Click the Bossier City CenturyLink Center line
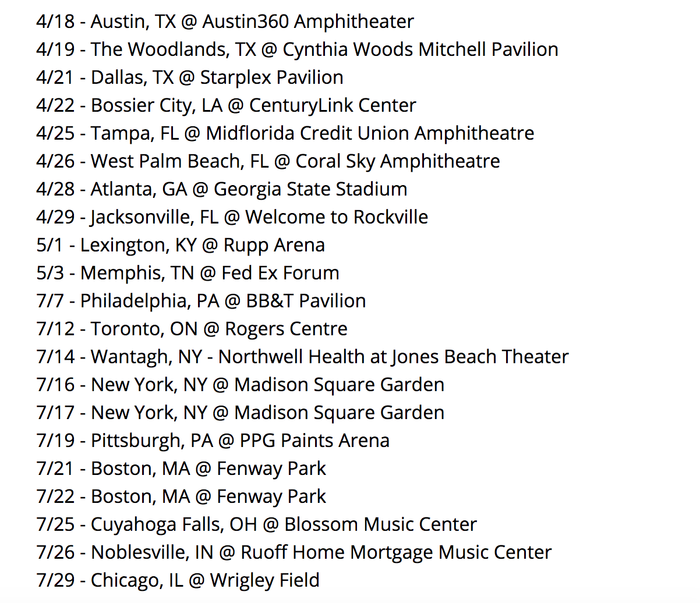This screenshot has height=603, width=700. (226, 105)
